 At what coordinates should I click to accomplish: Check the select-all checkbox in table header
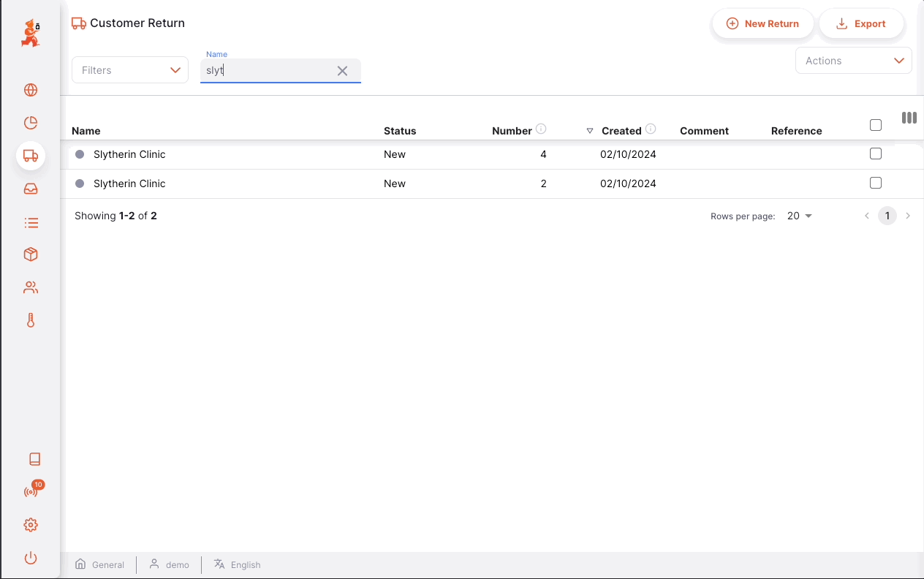tap(876, 125)
